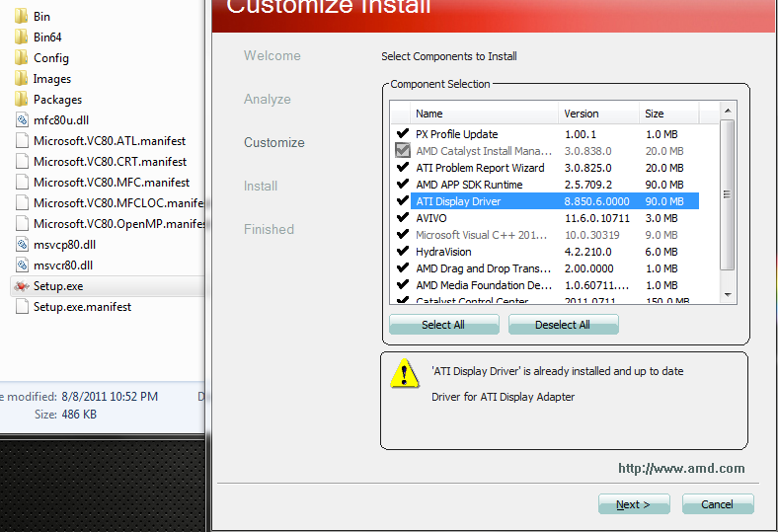Image resolution: width=778 pixels, height=532 pixels.
Task: Select HydraVision in component list
Action: click(x=443, y=252)
